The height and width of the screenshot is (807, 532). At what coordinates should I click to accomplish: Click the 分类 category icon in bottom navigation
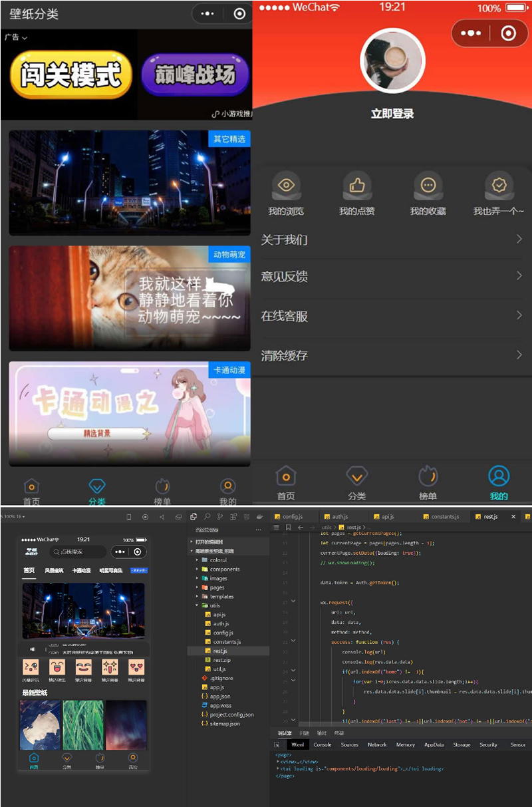tap(357, 476)
